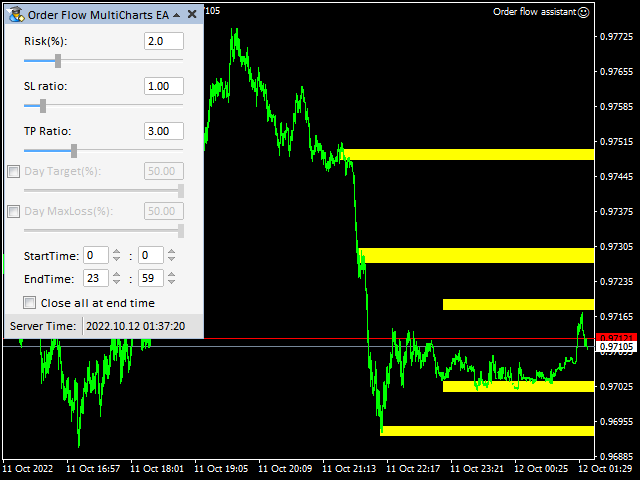Image resolution: width=640 pixels, height=480 pixels.
Task: Click the 12 Oct 00:25 time axis label
Action: click(x=541, y=469)
